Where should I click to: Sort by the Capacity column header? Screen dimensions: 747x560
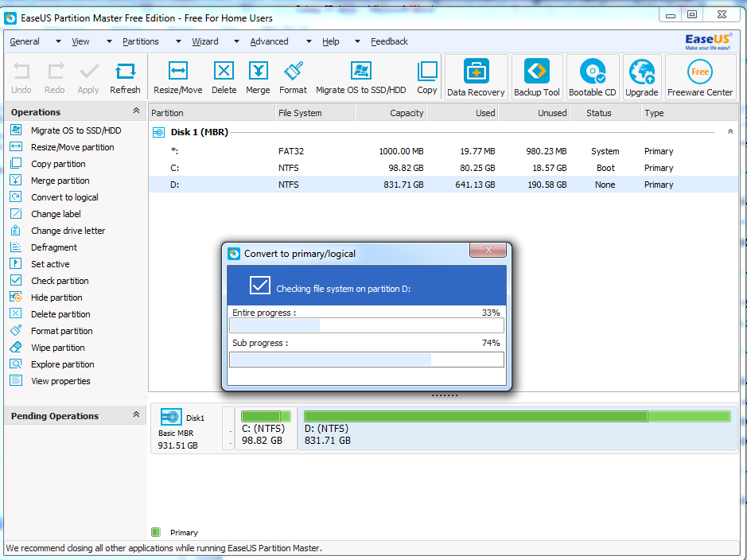tap(391, 113)
